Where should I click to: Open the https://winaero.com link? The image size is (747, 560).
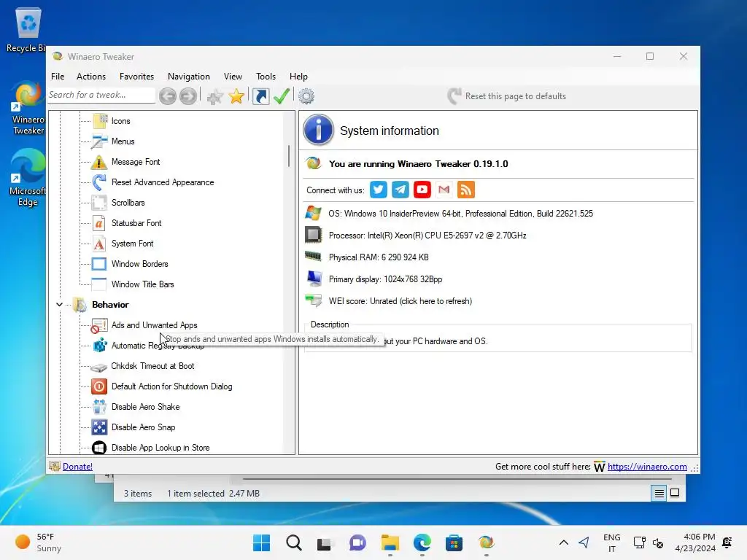(x=647, y=467)
